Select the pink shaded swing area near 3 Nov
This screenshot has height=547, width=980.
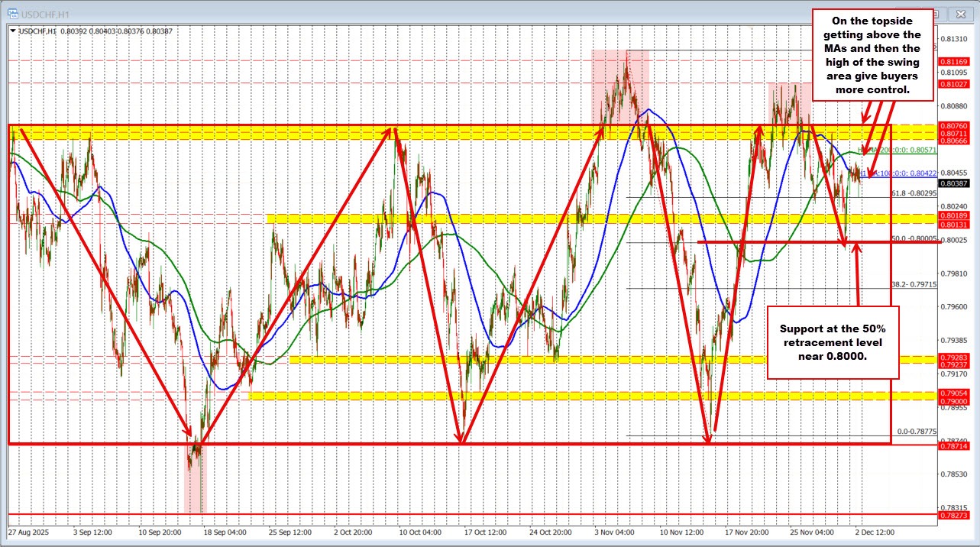point(619,76)
